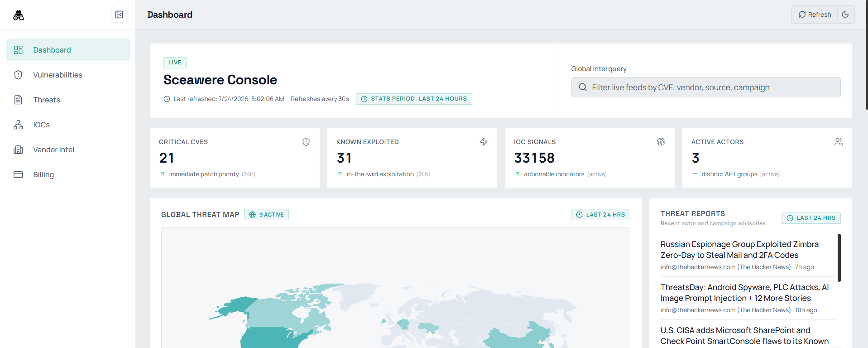
Task: Click the Last 24 Hrs badge in Threat Reports
Action: pos(811,218)
